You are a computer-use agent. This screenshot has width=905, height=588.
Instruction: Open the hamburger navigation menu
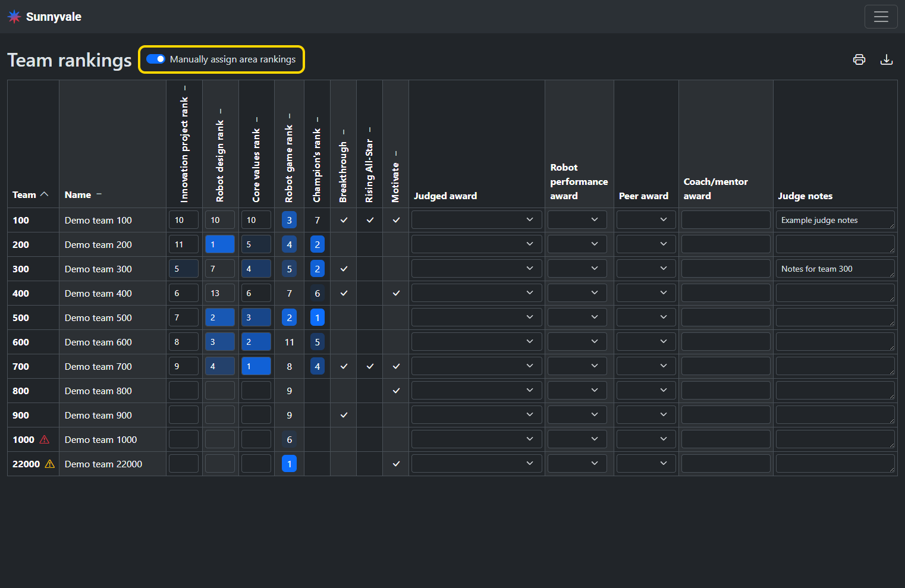click(881, 17)
